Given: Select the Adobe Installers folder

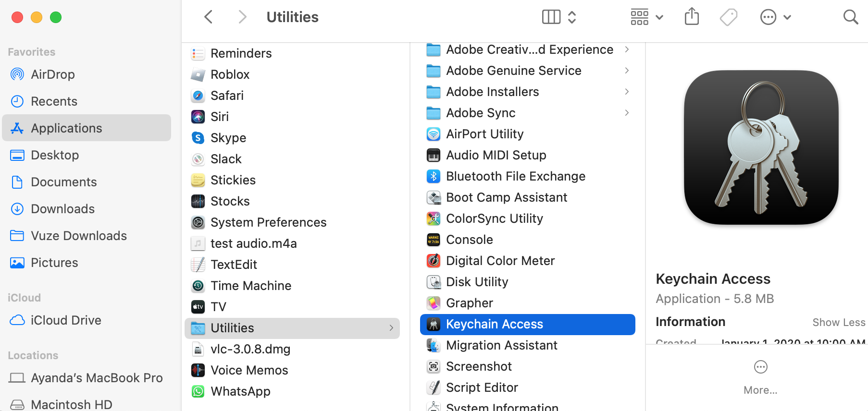Looking at the screenshot, I should click(x=528, y=92).
